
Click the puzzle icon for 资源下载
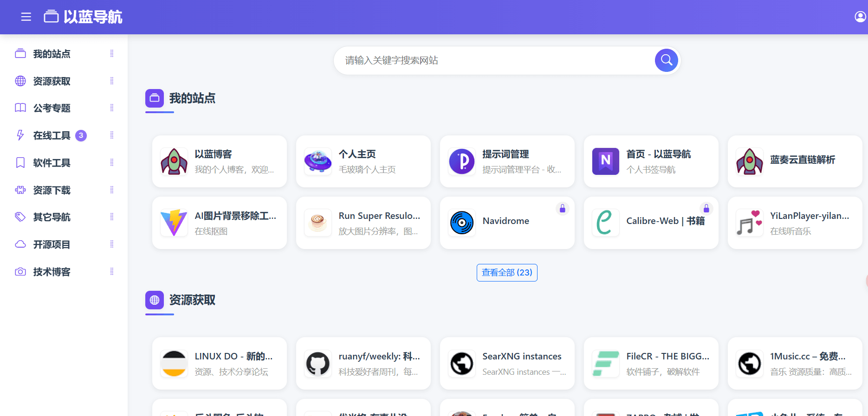point(20,190)
